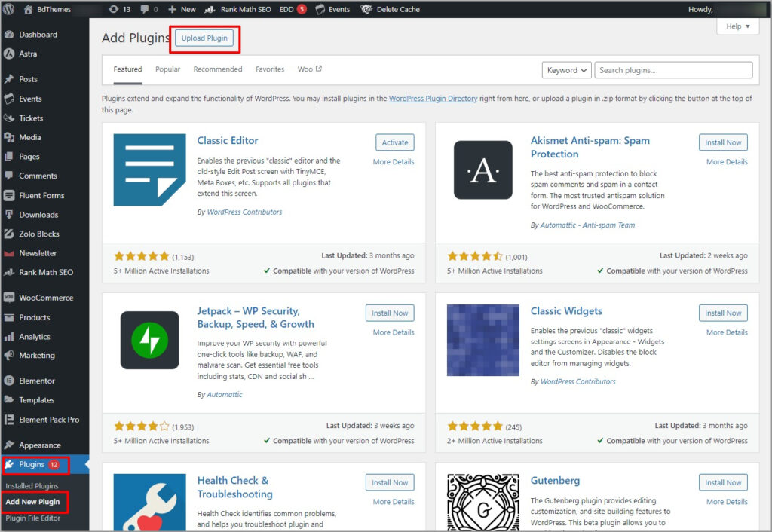Screen dimensions: 772x532
Task: Install Jetpack plugin now
Action: [x=390, y=313]
